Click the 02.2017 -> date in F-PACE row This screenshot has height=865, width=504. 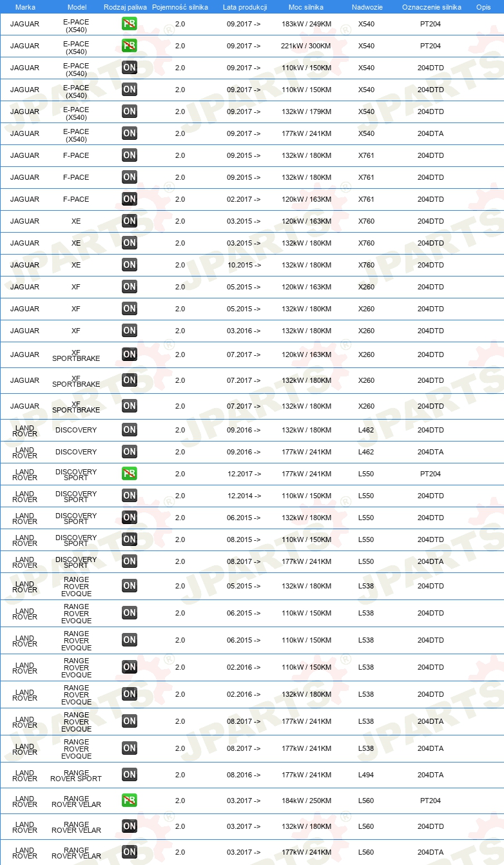tap(244, 199)
